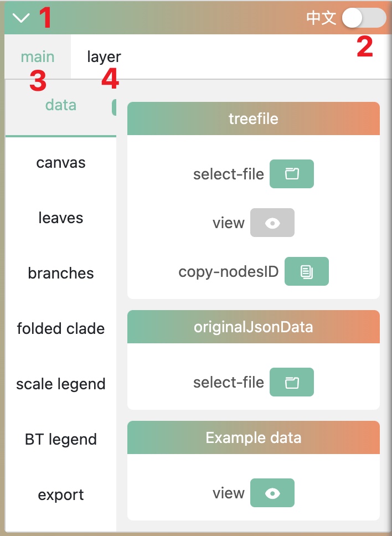Open the scale legend section
This screenshot has width=392, height=536.
(61, 384)
